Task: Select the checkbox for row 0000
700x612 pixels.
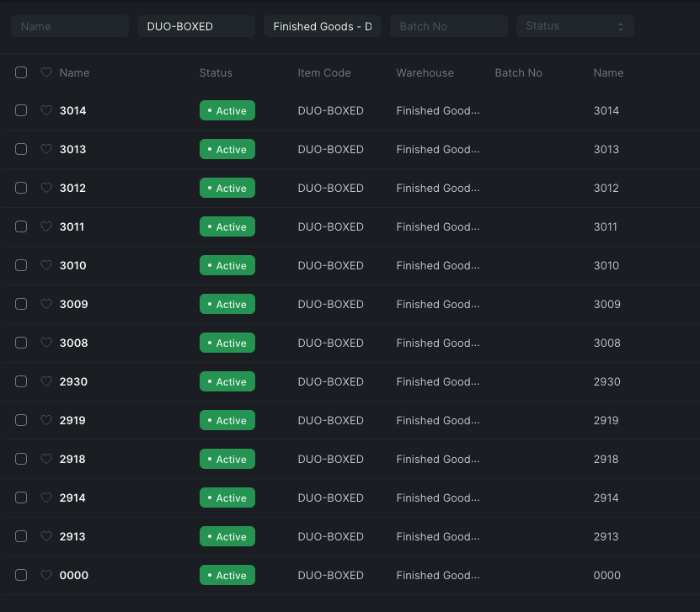Action: tap(21, 575)
